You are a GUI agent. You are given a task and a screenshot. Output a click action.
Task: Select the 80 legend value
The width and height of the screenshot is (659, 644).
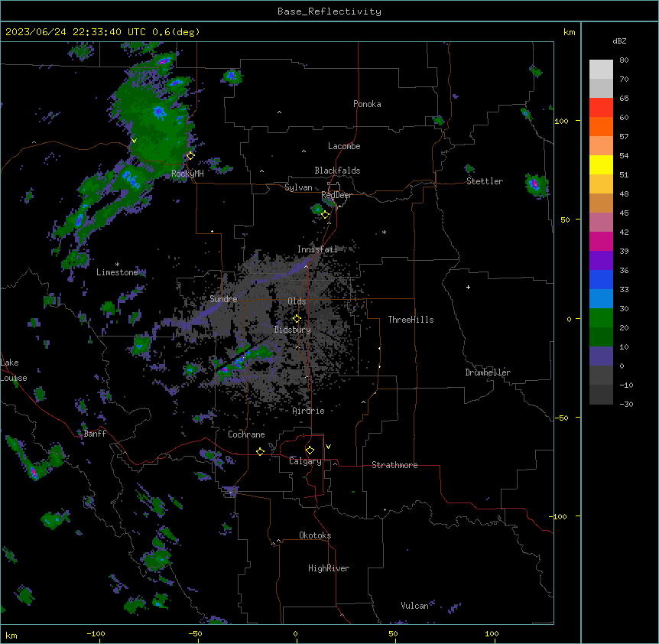click(x=624, y=60)
